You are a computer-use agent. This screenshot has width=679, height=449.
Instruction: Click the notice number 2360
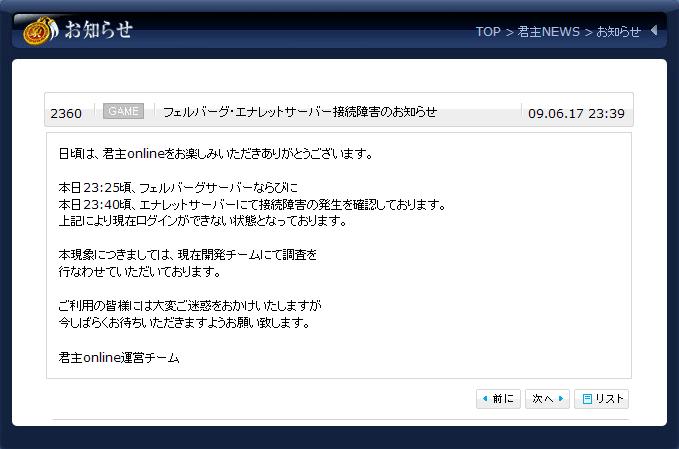(x=66, y=113)
